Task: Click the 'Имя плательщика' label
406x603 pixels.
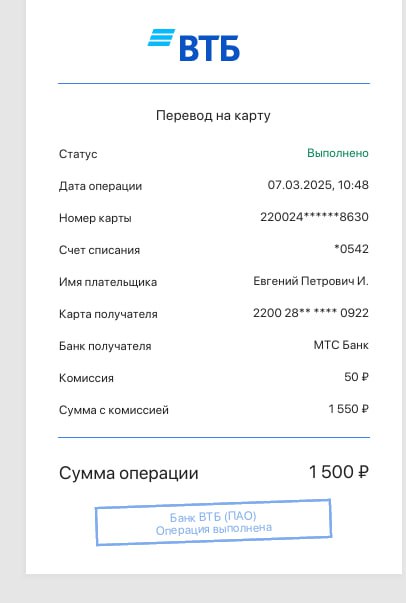Action: click(108, 282)
